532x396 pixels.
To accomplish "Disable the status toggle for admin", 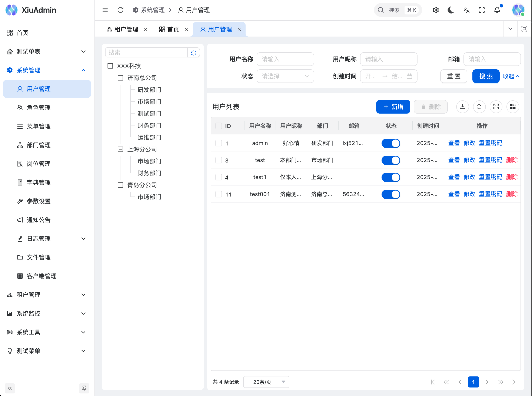I will pos(391,143).
